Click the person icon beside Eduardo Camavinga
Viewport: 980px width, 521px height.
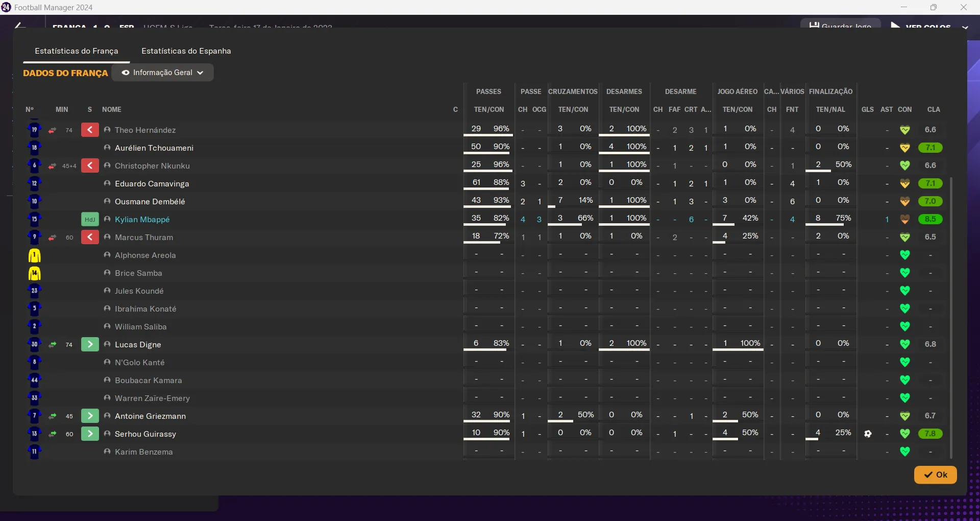click(107, 183)
